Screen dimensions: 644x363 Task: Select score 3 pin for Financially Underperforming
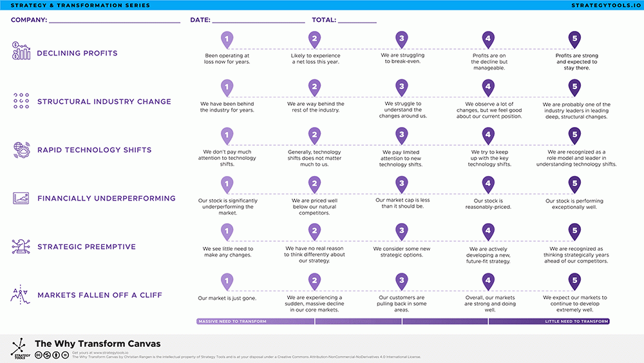click(x=402, y=184)
